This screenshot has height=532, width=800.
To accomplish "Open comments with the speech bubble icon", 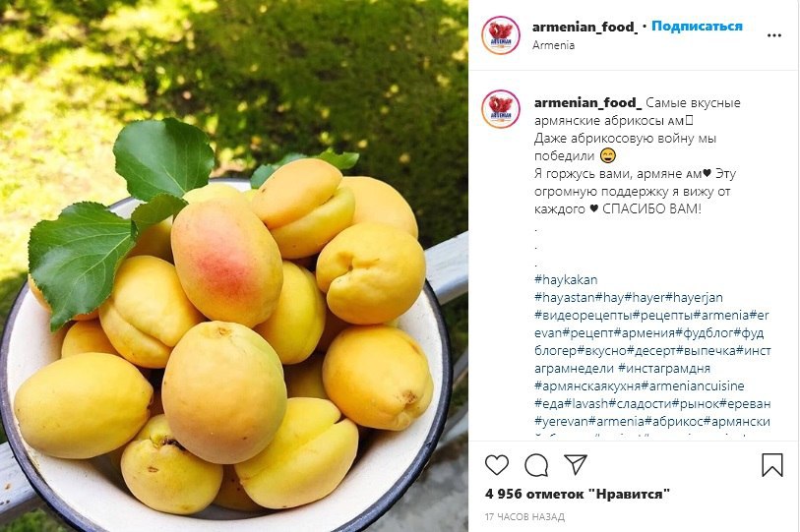I will [x=536, y=465].
